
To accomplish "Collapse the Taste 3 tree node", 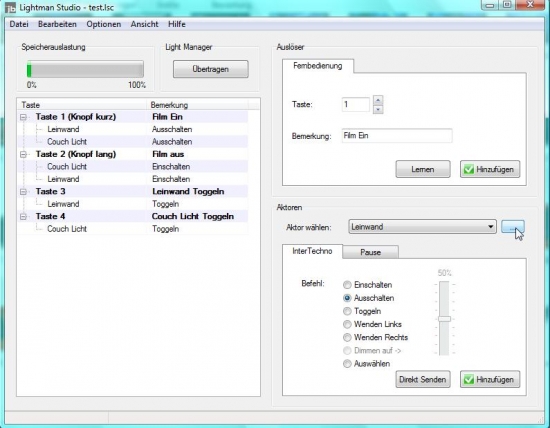I will point(24,192).
